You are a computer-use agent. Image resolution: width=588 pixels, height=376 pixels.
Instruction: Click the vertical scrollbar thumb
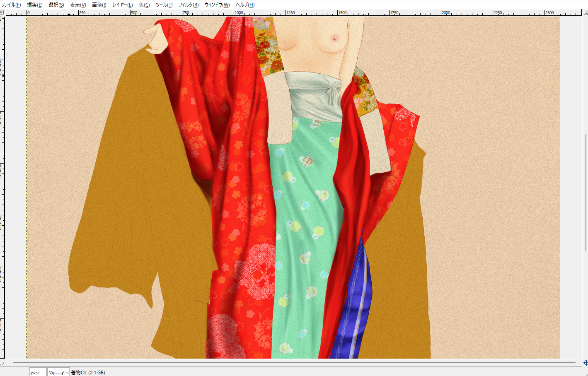tap(586, 192)
